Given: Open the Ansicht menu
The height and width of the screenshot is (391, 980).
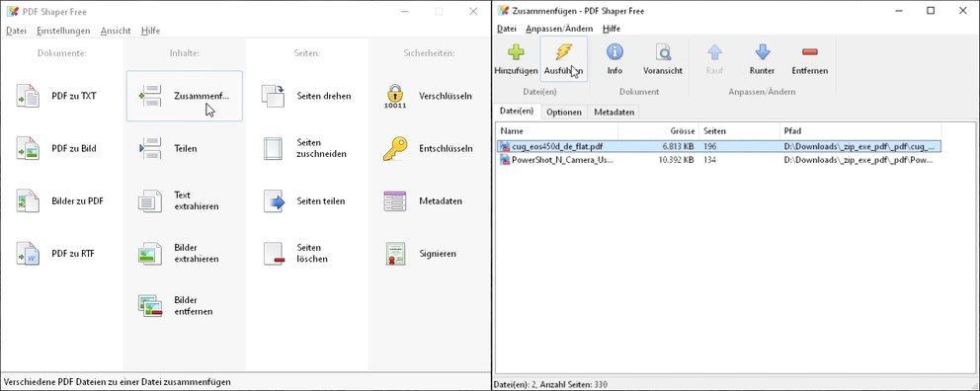Looking at the screenshot, I should coord(116,31).
